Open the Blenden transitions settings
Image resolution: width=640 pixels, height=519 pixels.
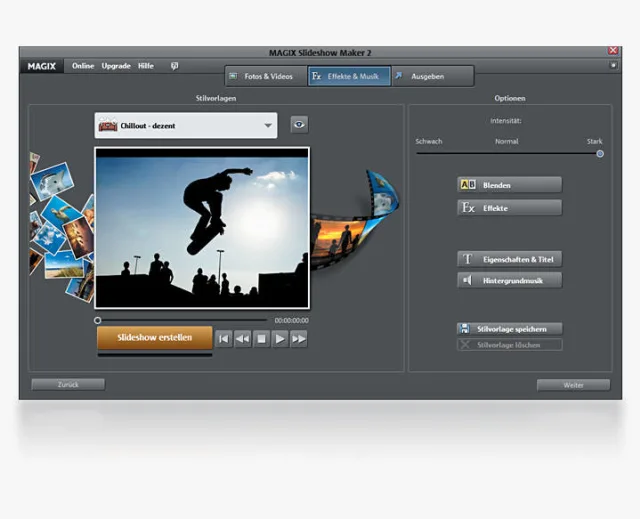point(509,185)
